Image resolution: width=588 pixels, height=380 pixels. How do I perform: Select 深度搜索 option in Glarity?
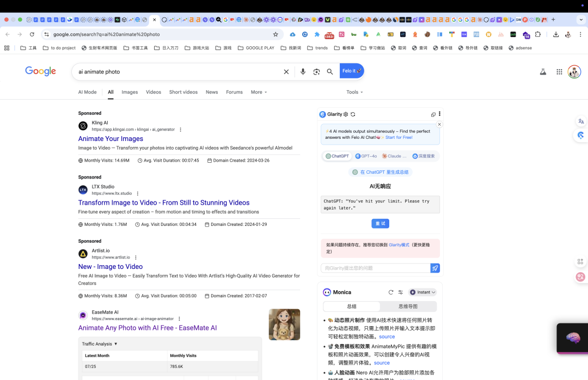pyautogui.click(x=424, y=156)
